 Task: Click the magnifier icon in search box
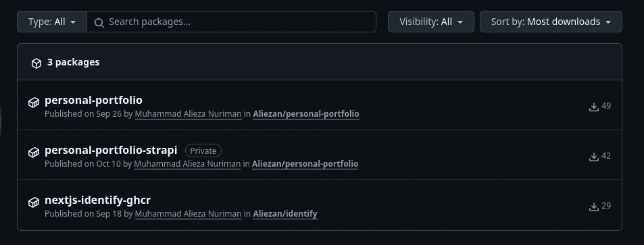99,22
